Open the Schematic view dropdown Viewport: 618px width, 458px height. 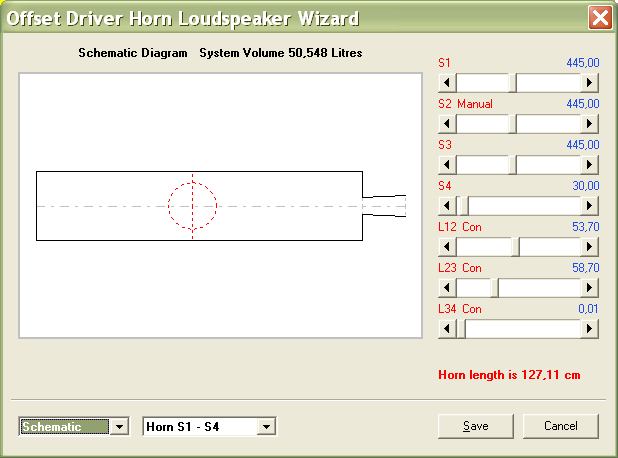[119, 426]
